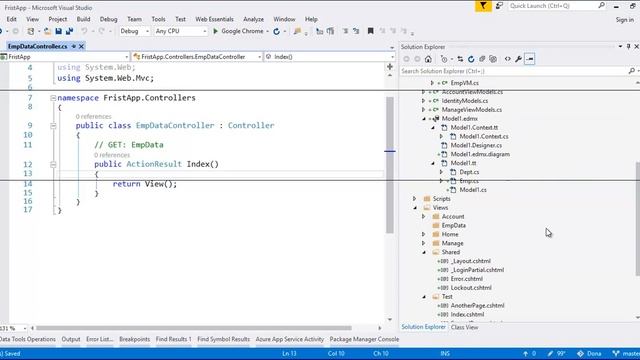640x360 pixels.
Task: Toggle Preview Selected Items in Solution Explorer
Action: 529,59
